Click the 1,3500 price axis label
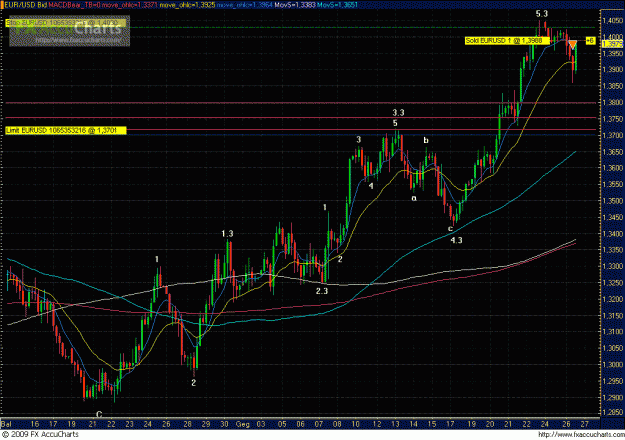 [x=612, y=201]
